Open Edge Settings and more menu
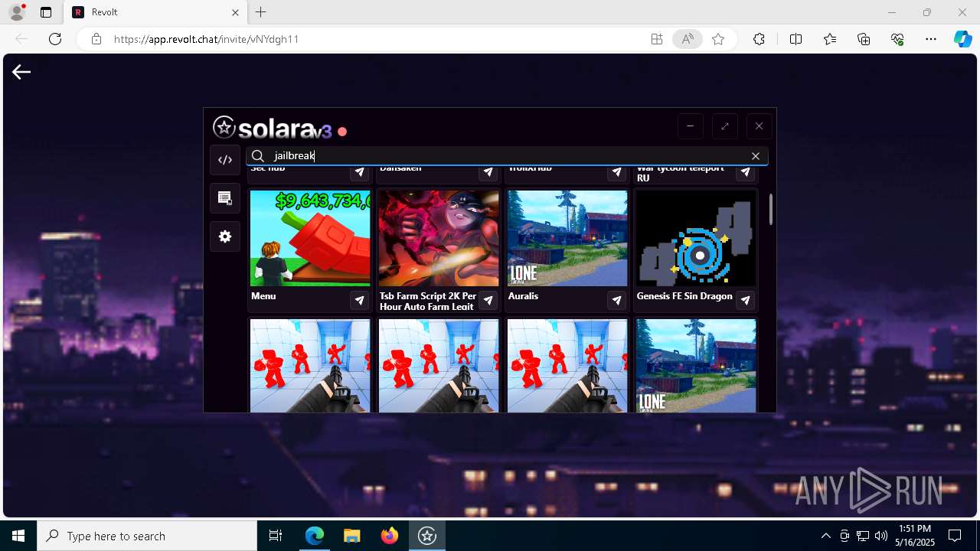The image size is (980, 551). 931,39
